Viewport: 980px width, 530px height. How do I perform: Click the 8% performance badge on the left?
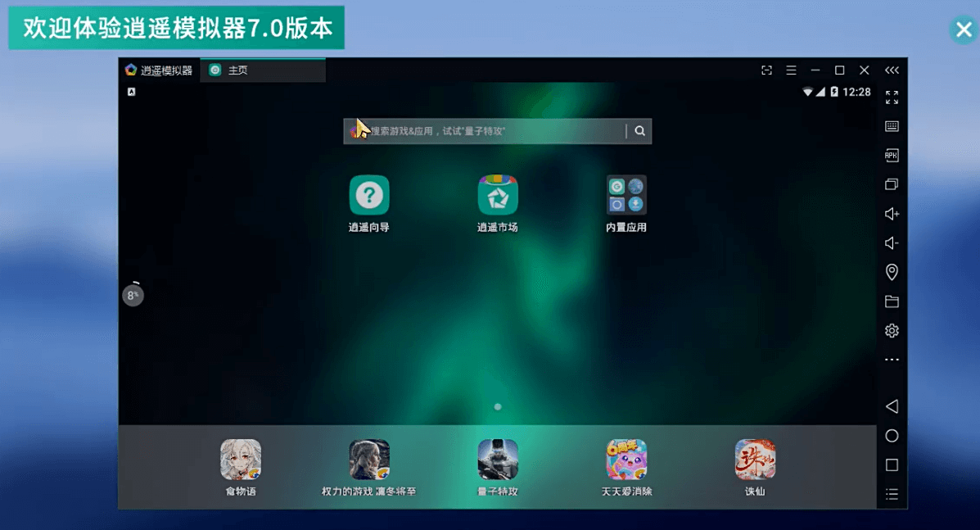[133, 295]
